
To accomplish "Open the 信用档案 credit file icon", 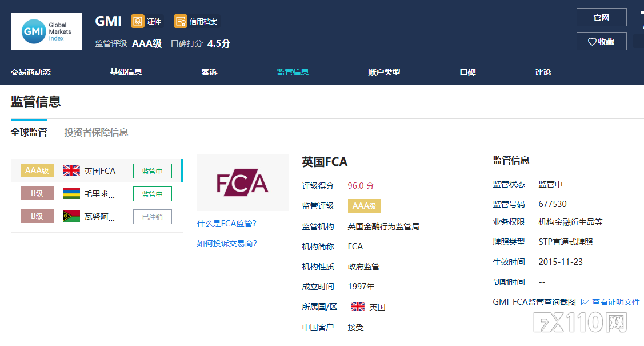I will pos(181,22).
